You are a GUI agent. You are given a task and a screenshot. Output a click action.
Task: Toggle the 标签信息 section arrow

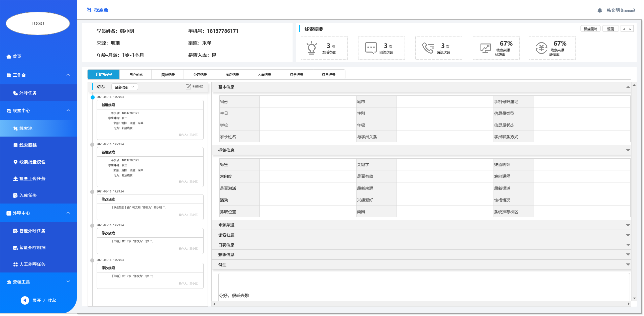coord(628,150)
